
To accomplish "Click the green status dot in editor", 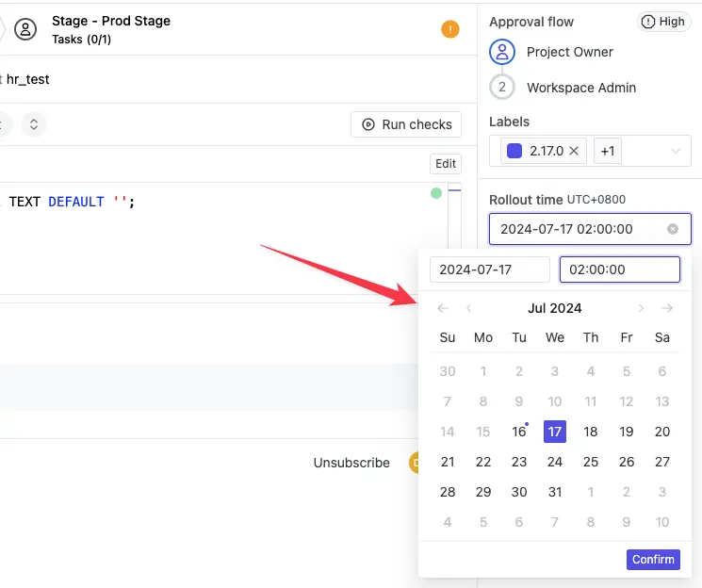I will [435, 193].
